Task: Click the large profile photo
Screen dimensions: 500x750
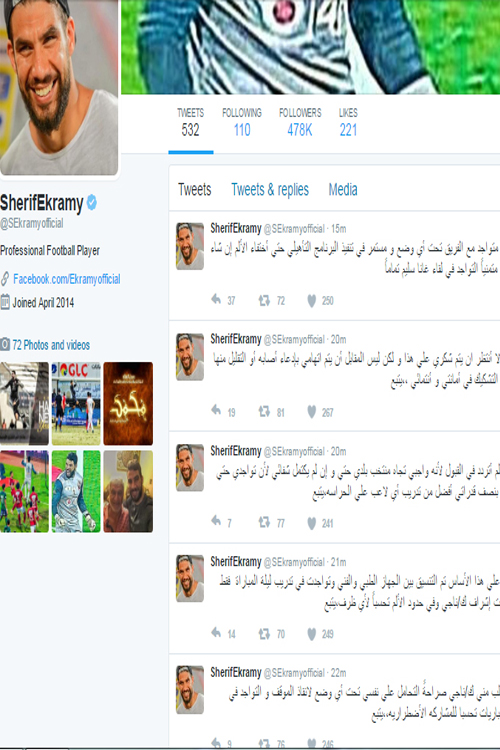Action: coord(58,87)
